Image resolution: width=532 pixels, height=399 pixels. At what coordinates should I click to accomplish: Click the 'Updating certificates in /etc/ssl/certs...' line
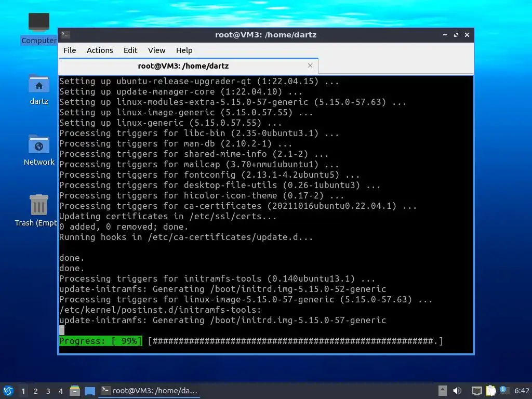coord(168,217)
